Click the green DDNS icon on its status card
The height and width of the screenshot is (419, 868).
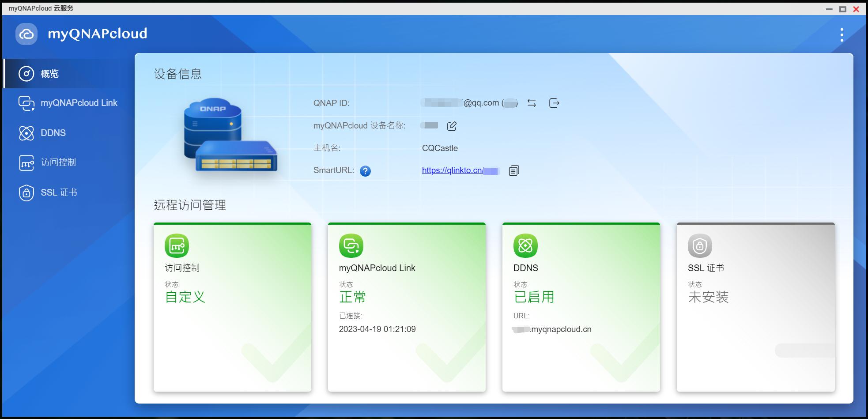click(x=525, y=245)
